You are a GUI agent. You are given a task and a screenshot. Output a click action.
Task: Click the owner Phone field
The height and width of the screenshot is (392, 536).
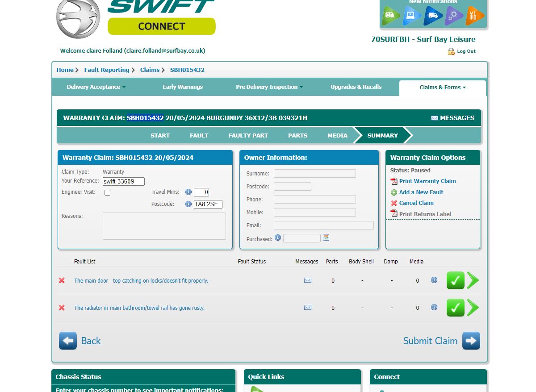[x=315, y=200]
